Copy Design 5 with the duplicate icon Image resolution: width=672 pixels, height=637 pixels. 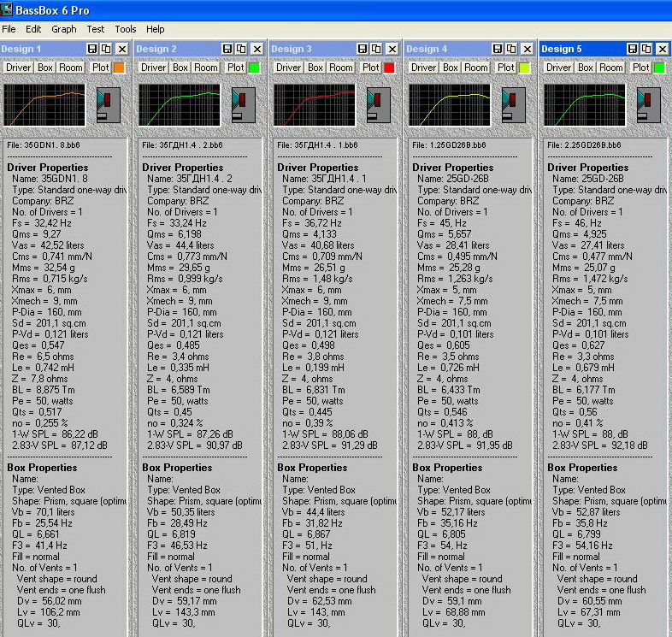point(645,49)
